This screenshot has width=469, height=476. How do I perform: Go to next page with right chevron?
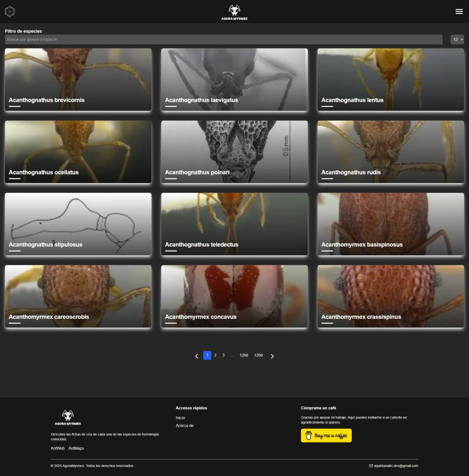click(272, 356)
